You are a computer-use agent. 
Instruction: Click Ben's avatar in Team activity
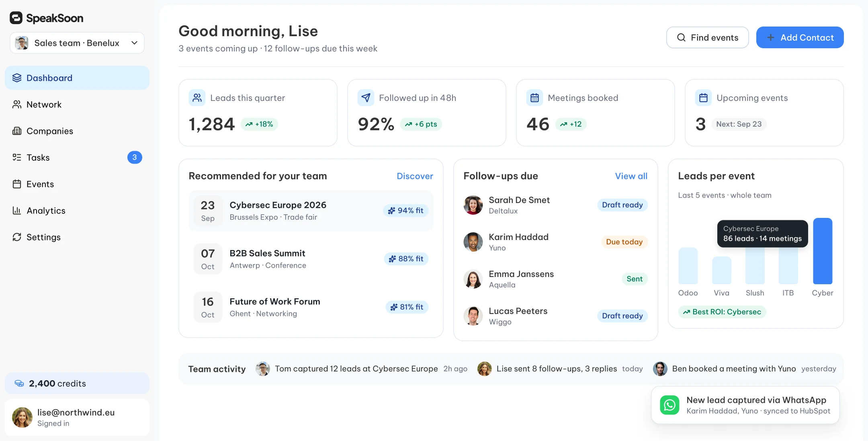[x=660, y=369]
